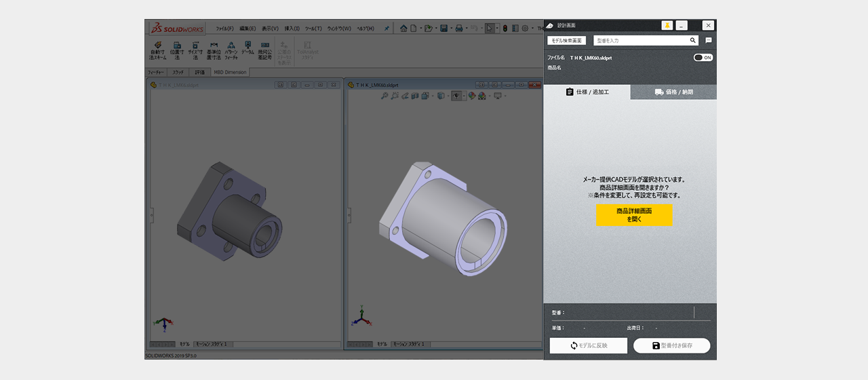Click the モデル検索画面 button

(x=567, y=41)
